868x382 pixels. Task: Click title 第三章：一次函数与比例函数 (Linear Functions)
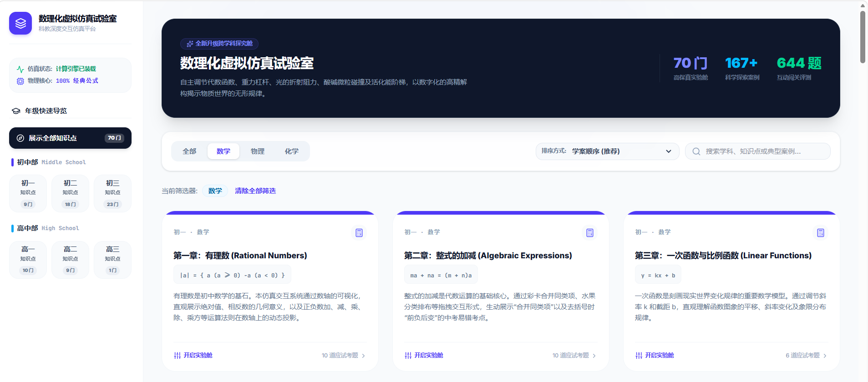click(x=723, y=256)
